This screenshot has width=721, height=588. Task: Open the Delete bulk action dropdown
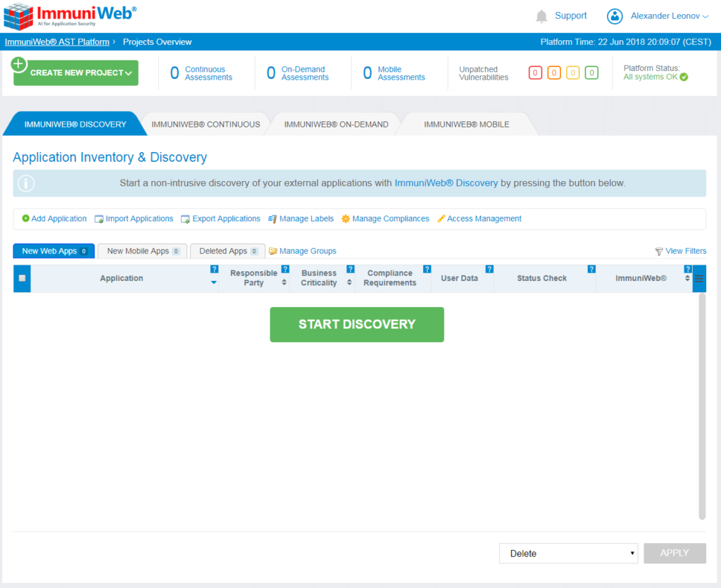pyautogui.click(x=568, y=553)
